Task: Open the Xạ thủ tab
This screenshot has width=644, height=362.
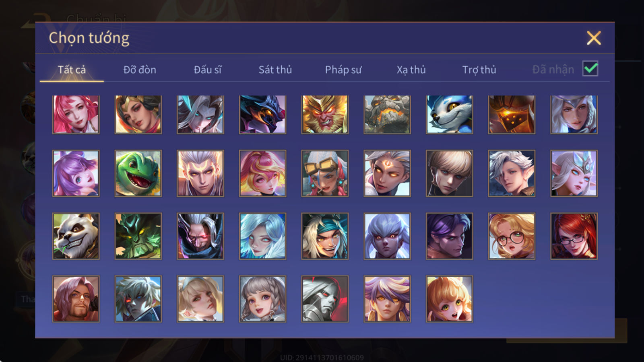Action: click(x=411, y=70)
